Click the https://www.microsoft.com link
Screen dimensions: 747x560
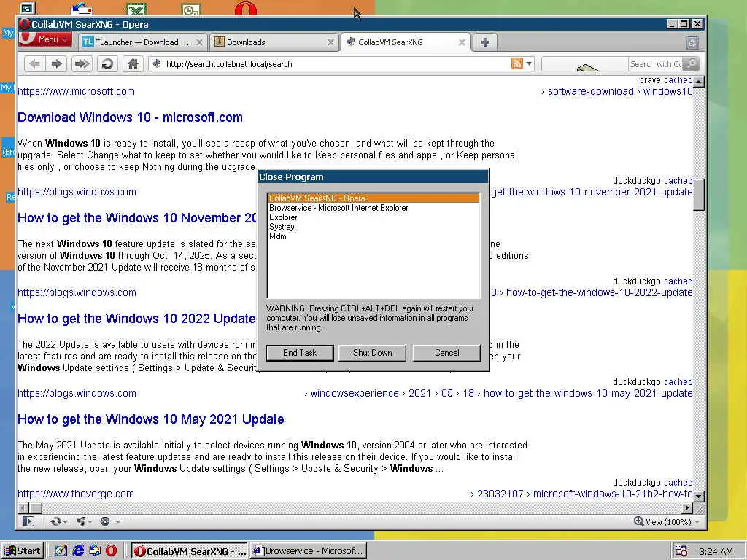[76, 91]
